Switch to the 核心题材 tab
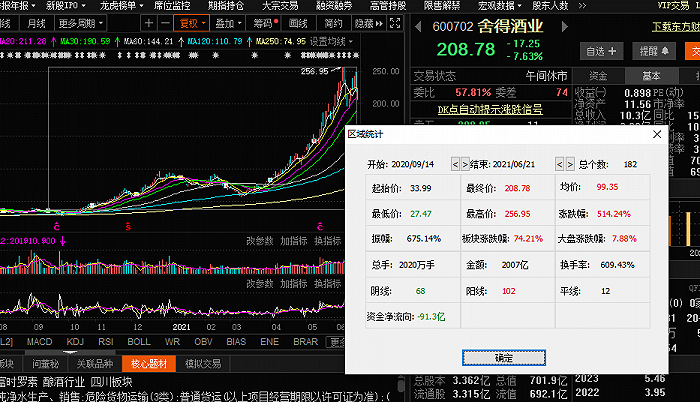This screenshot has height=402, width=700. [x=149, y=364]
